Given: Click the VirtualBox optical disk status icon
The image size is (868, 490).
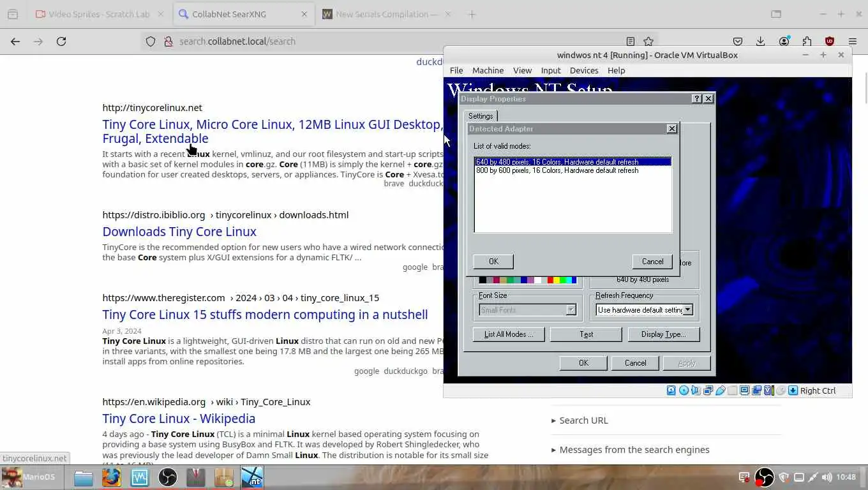Looking at the screenshot, I should pyautogui.click(x=684, y=390).
